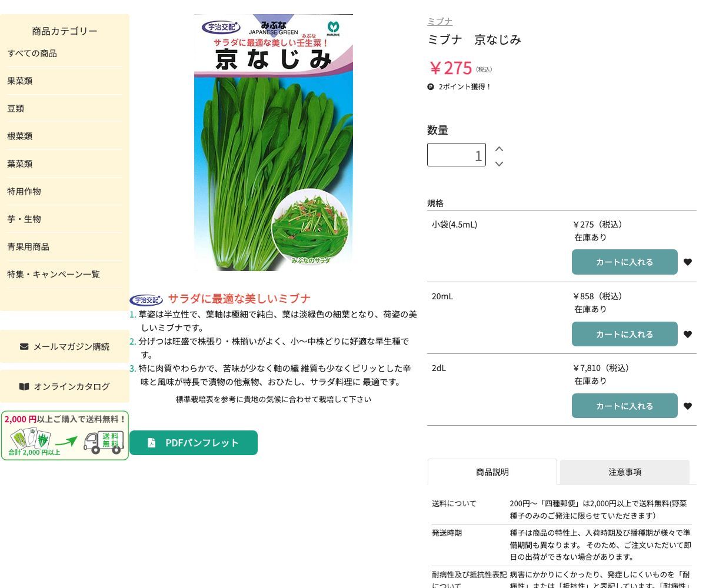Increase quantity with the up arrow
This screenshot has height=588, width=706.
[x=499, y=149]
